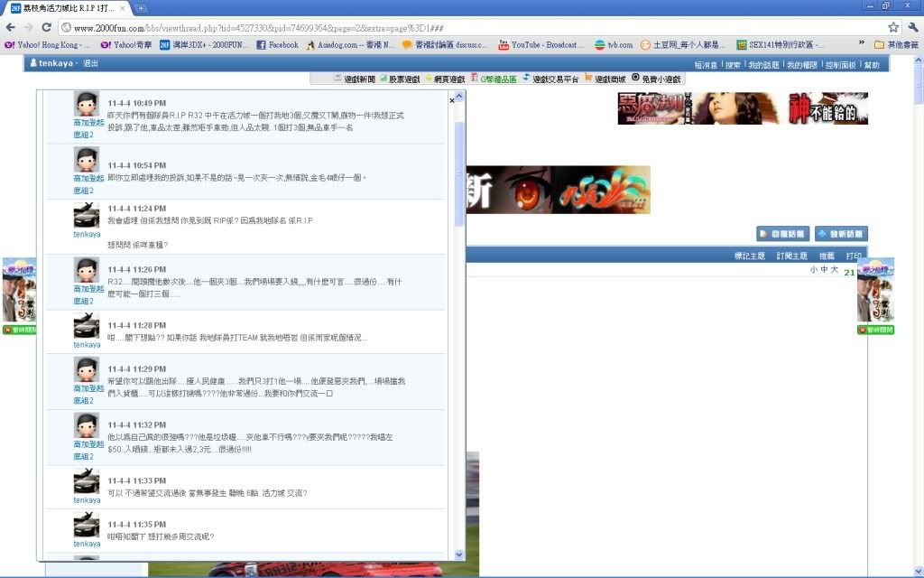Reload the page with the refresh icon

48,28
